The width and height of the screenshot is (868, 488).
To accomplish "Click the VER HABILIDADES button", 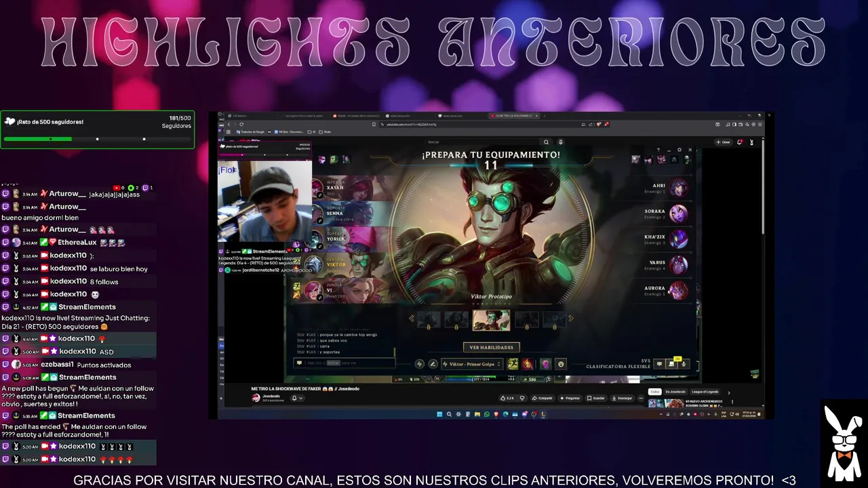I will 491,347.
